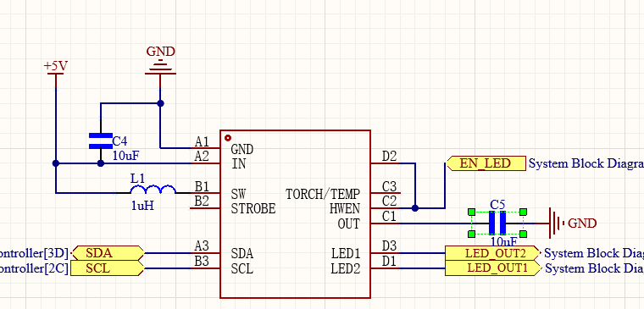This screenshot has width=644, height=309.
Task: Click the +5V junction dot on the IN wire
Action: tap(56, 163)
